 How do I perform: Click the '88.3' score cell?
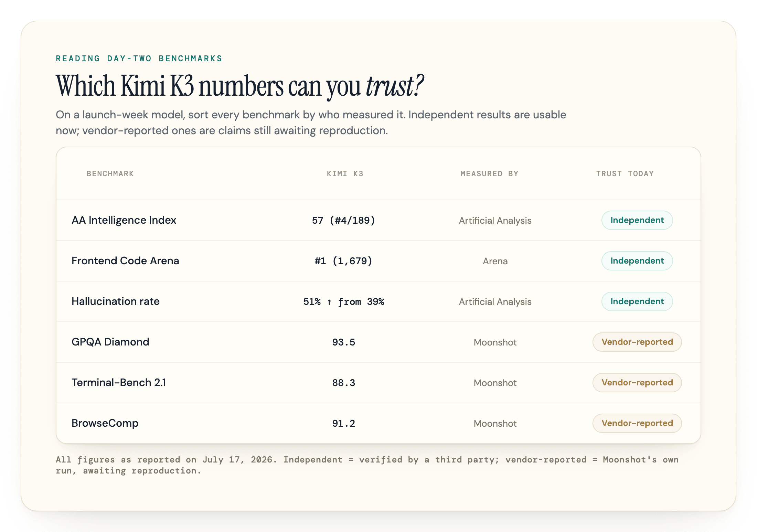(343, 383)
